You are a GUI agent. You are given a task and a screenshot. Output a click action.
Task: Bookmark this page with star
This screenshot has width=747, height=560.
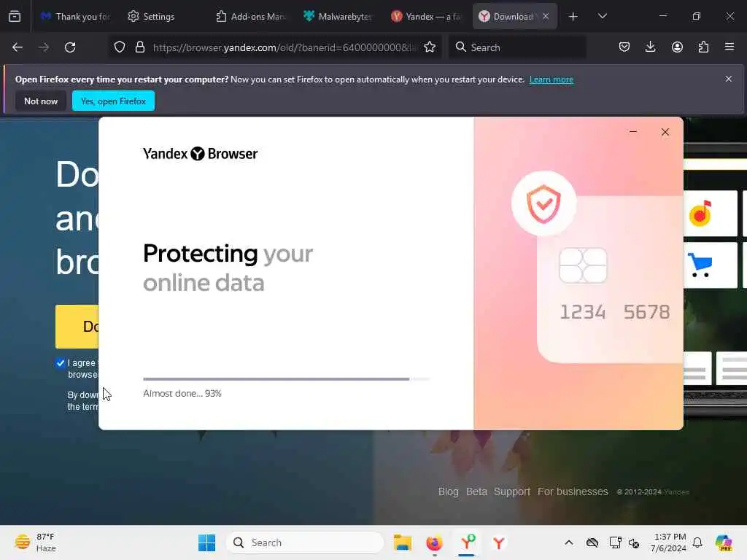click(x=430, y=47)
